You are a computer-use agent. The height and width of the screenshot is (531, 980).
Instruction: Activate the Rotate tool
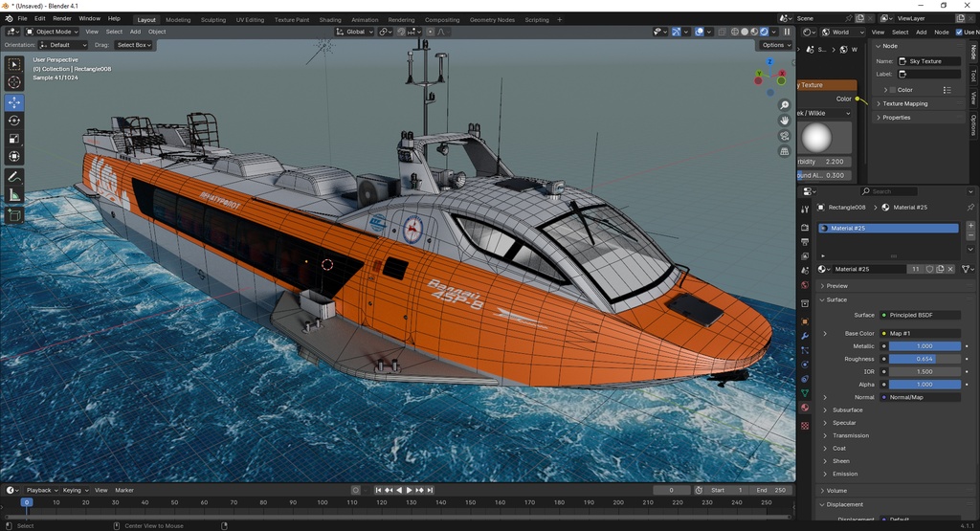click(14, 121)
